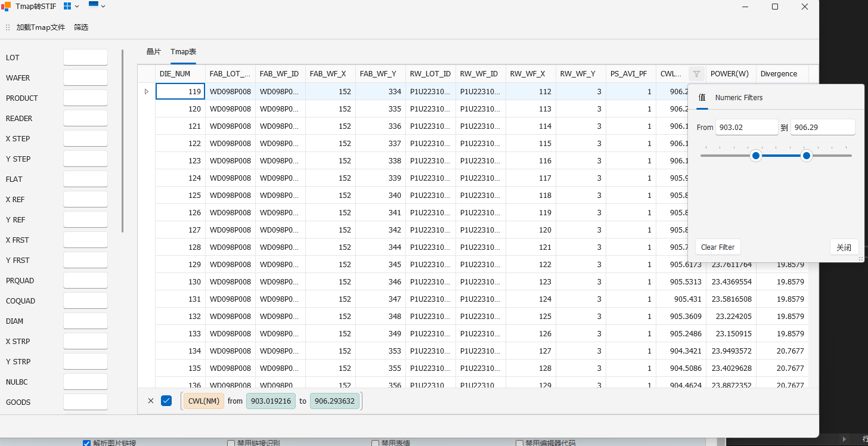Open dropdown arrow next to grid layout icon
Viewport: 868px width, 446px height.
tap(77, 7)
